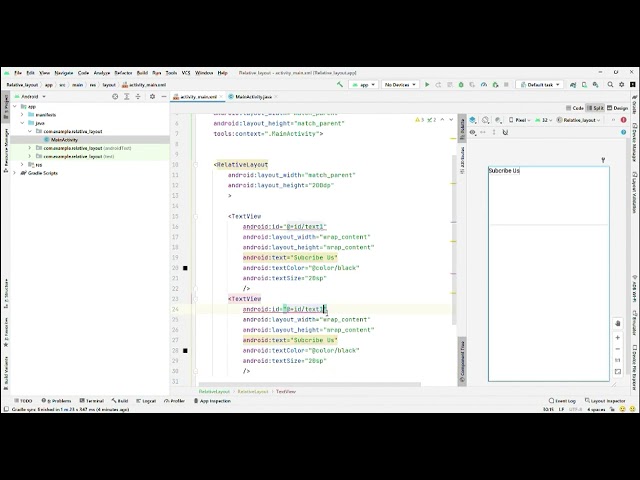Click the autoconnect magnet icon in design toolbar
Screen dimensions: 640x480
pyautogui.click(x=505, y=132)
